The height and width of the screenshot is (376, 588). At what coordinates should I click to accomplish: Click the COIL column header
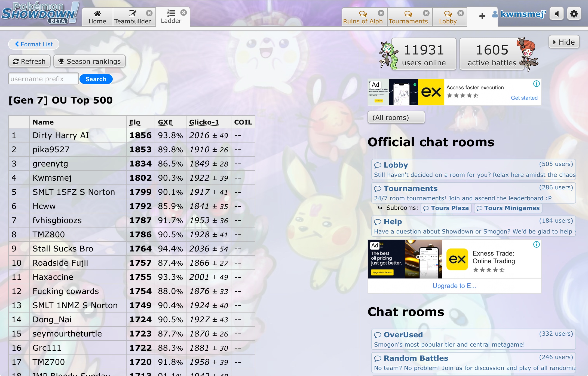243,122
